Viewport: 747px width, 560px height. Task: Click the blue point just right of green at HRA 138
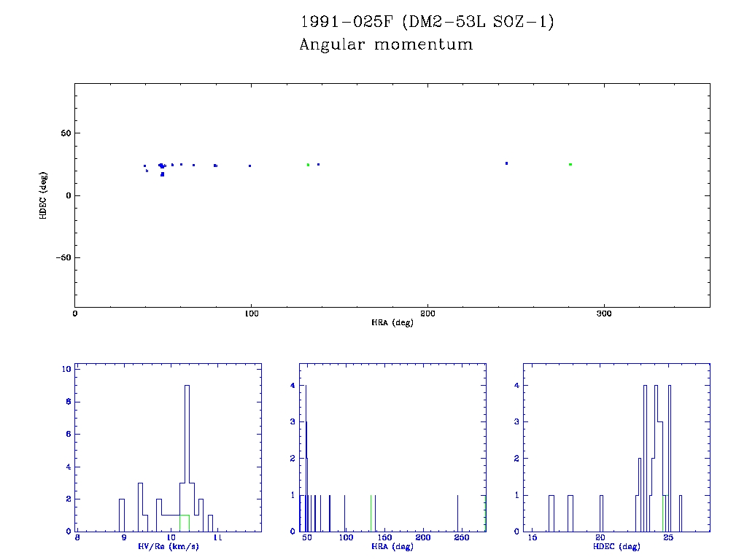(318, 165)
